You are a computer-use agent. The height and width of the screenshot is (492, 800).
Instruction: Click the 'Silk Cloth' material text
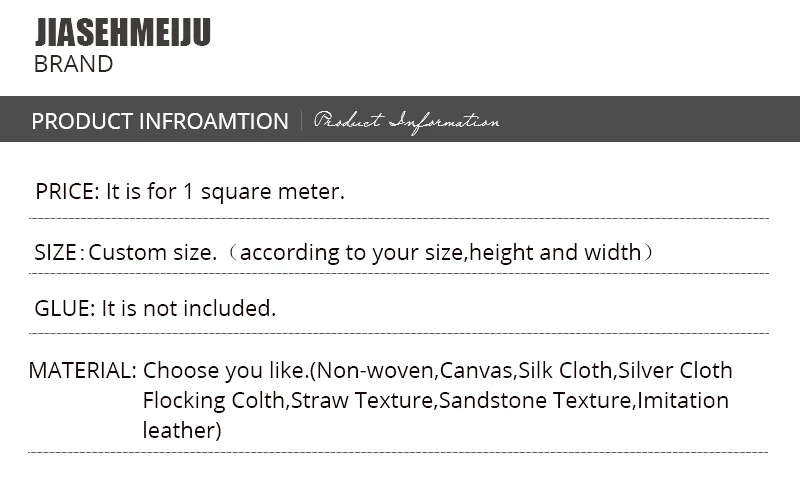565,371
